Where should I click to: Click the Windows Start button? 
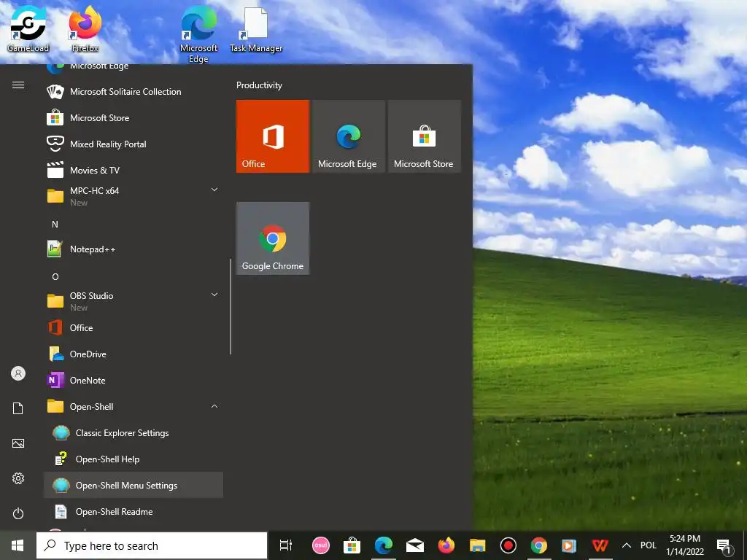point(18,545)
